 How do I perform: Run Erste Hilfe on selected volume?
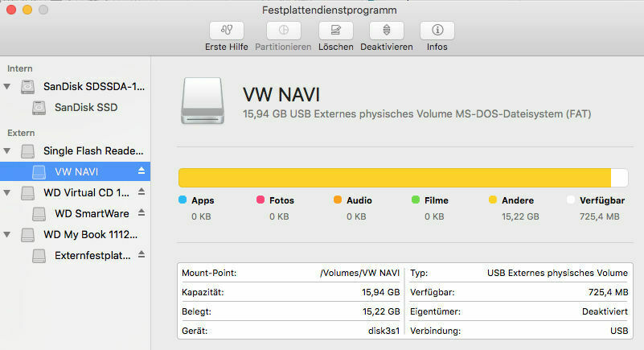[226, 31]
